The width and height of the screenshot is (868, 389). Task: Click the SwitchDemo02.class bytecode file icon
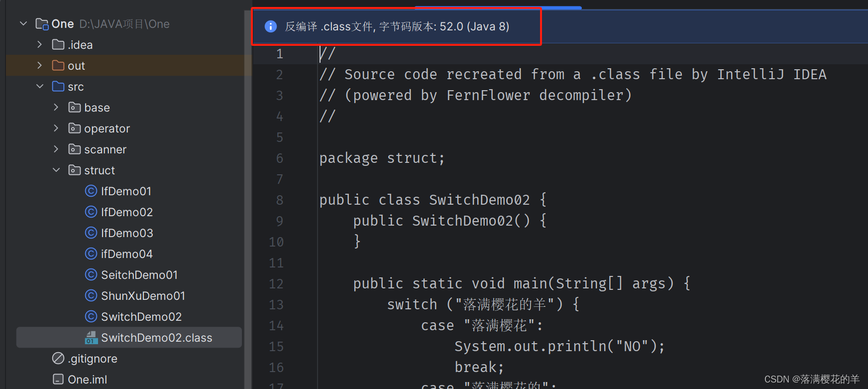[91, 338]
